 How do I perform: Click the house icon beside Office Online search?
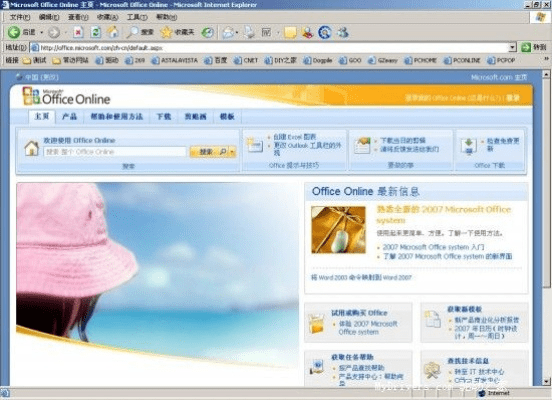point(32,148)
